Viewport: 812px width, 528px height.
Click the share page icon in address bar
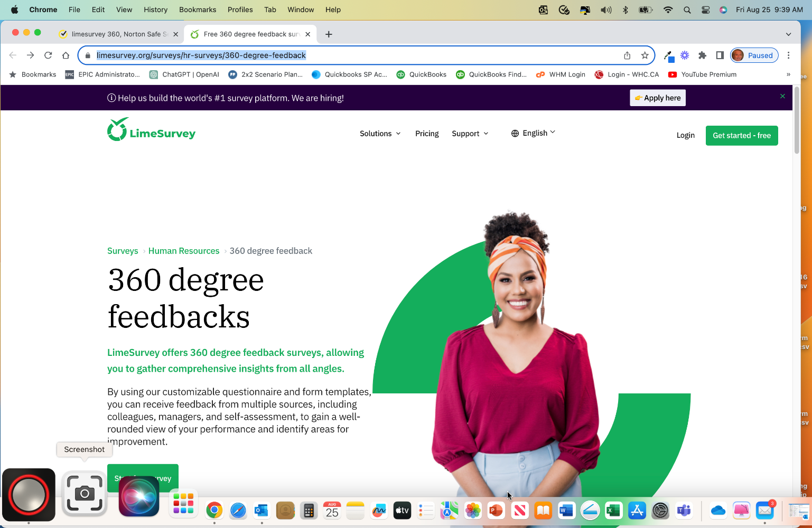coord(627,55)
